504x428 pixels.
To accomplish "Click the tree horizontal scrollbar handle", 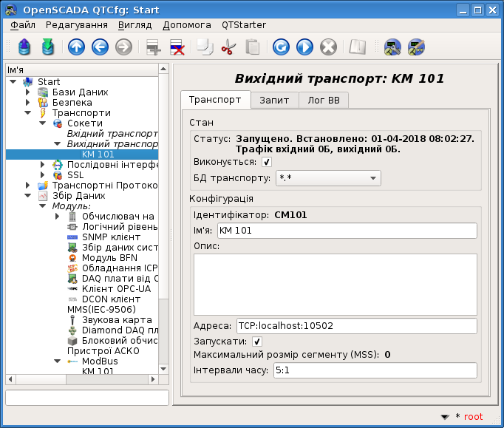I will tap(41, 379).
